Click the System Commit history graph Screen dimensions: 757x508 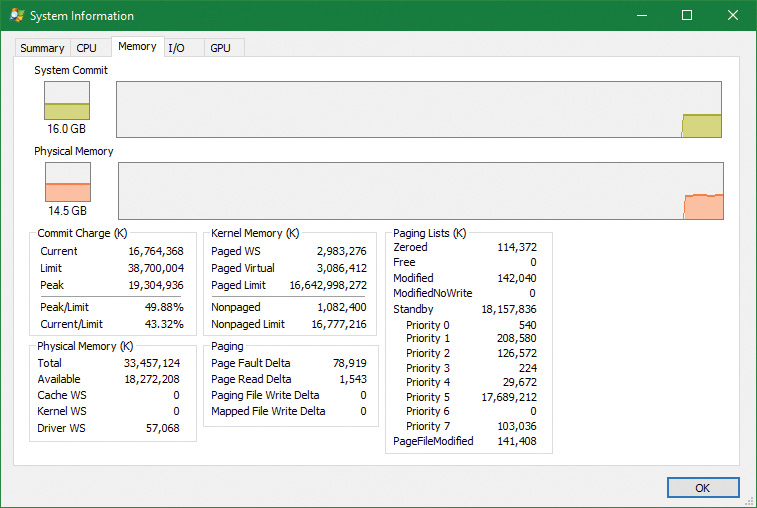(419, 109)
